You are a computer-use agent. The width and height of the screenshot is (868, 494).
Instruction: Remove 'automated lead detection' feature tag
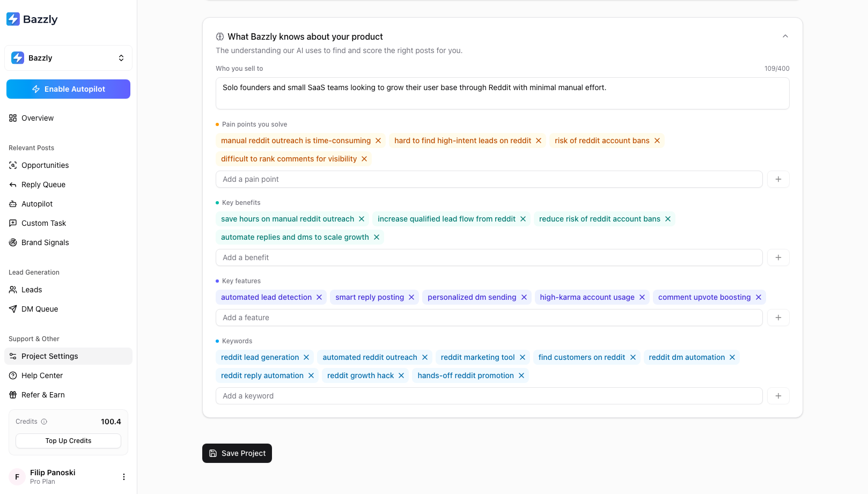[319, 297]
